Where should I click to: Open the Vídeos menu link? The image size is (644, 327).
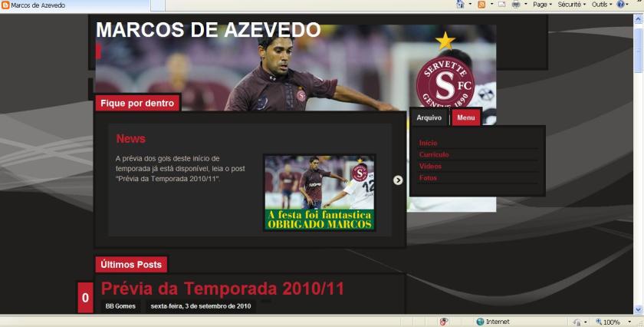coord(430,167)
